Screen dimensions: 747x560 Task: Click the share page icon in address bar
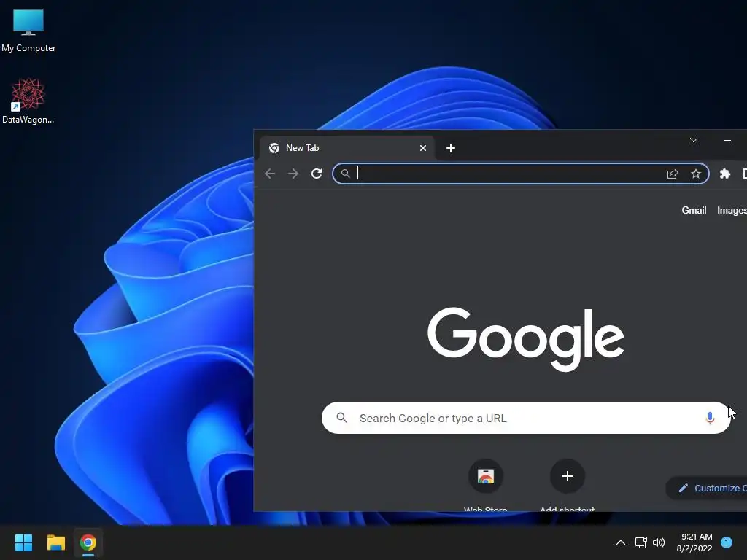(x=672, y=174)
